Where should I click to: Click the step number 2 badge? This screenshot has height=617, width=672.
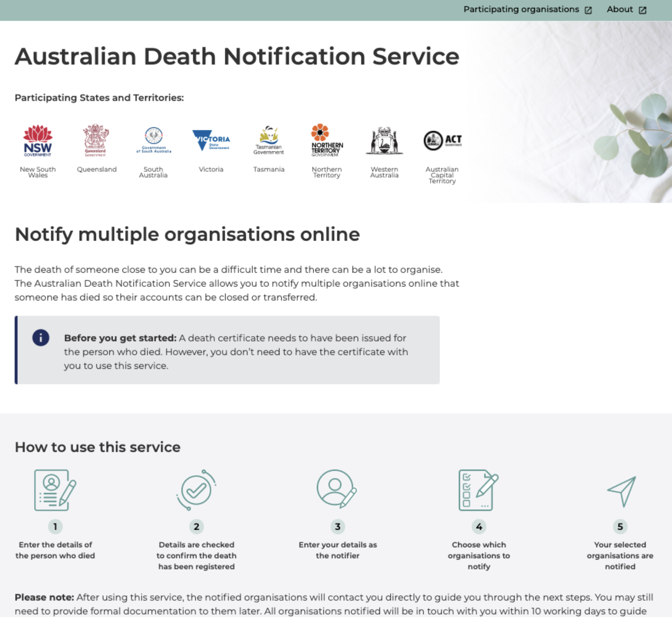click(196, 527)
